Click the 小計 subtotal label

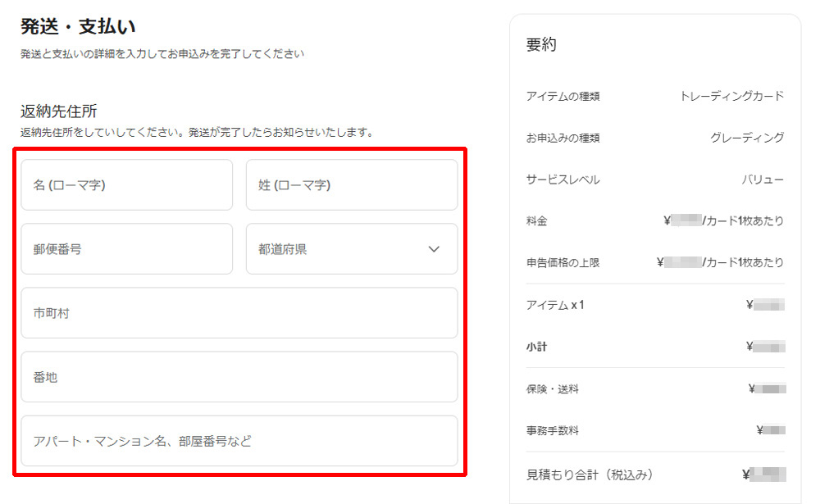536,347
